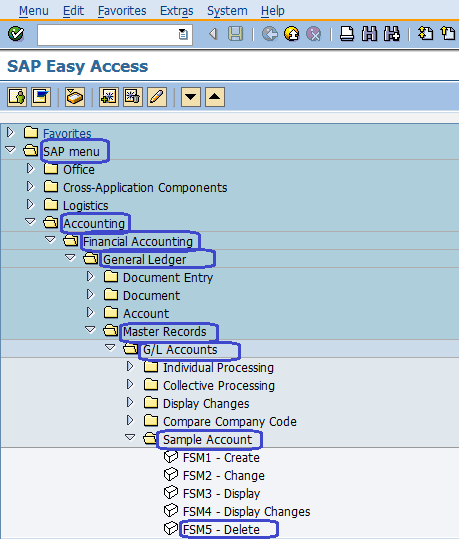Screen dimensions: 459x539
Task: Click the red Cancel icon
Action: click(314, 34)
